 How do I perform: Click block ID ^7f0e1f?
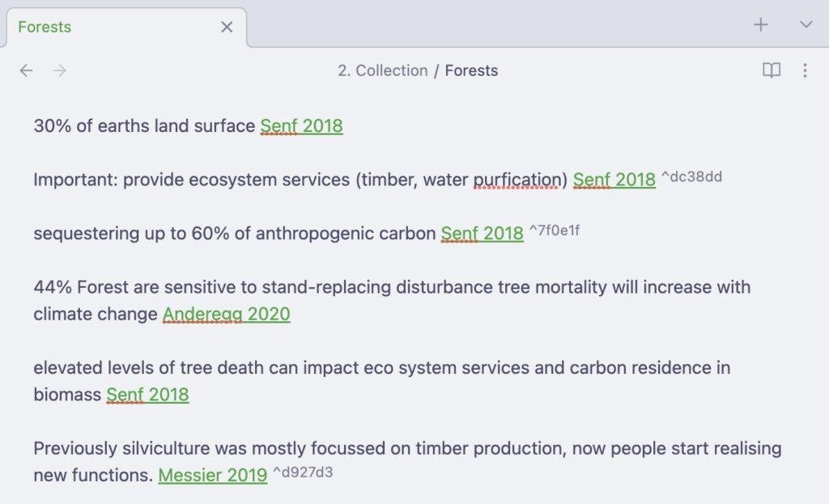554,231
